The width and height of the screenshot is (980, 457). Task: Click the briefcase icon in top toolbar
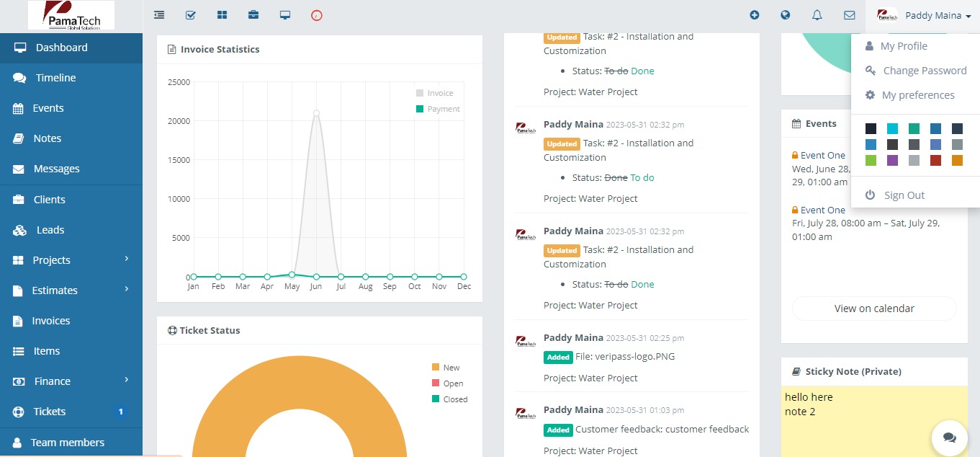coord(253,14)
